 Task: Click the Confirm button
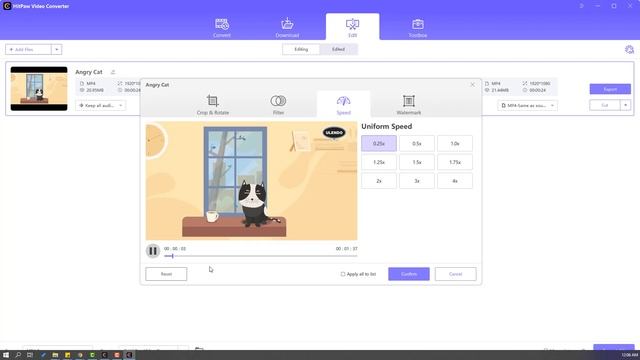[409, 274]
